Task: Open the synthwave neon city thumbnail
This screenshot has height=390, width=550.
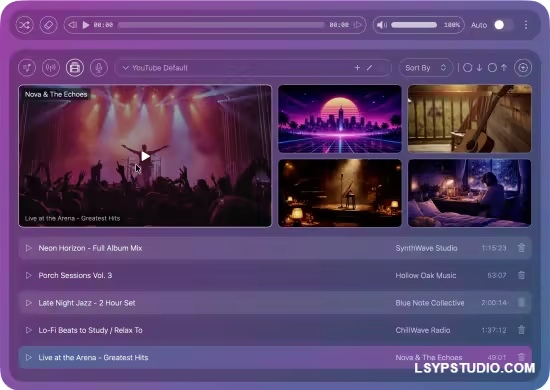Action: 340,119
